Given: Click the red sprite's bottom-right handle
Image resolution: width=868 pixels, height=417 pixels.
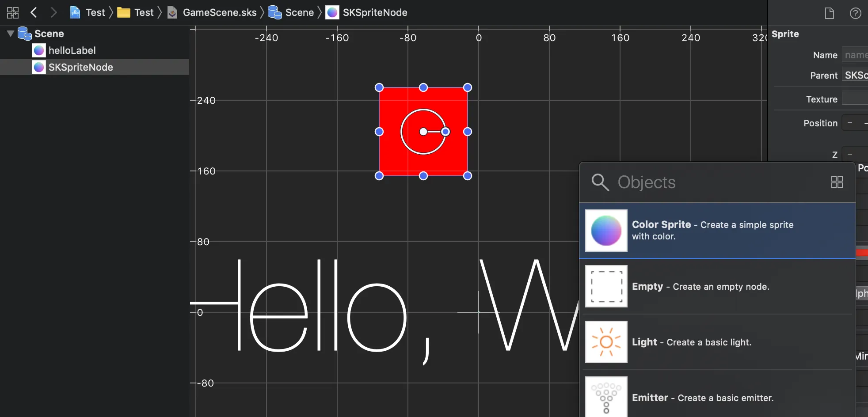Looking at the screenshot, I should 468,176.
